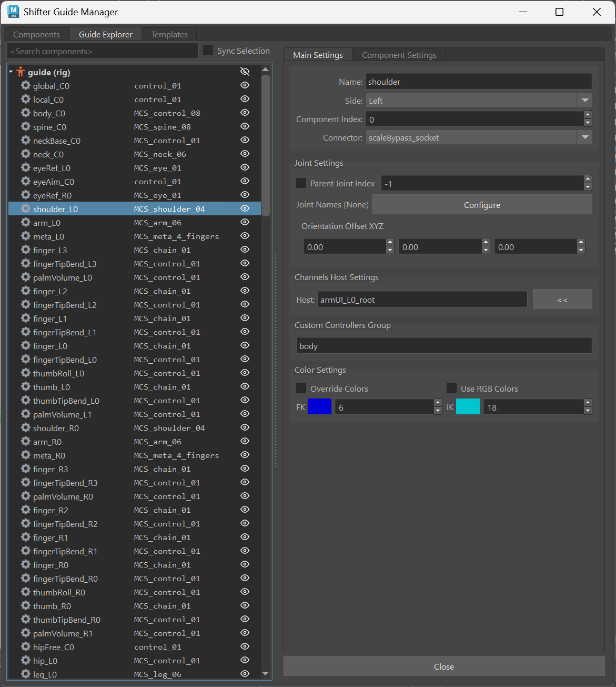Click the Custom Controllers Group body field
The height and width of the screenshot is (687, 616).
(444, 346)
